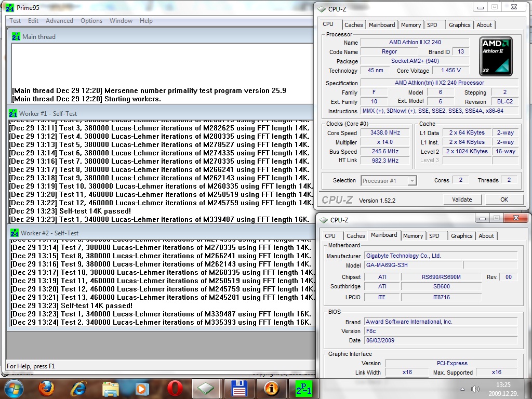Switch to SPD tab in upper CPU-Z
This screenshot has height=399, width=532.
[432, 25]
